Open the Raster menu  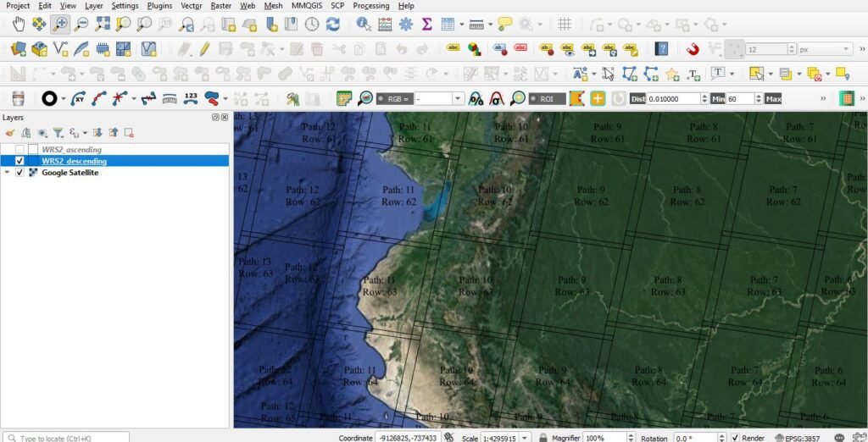[220, 6]
